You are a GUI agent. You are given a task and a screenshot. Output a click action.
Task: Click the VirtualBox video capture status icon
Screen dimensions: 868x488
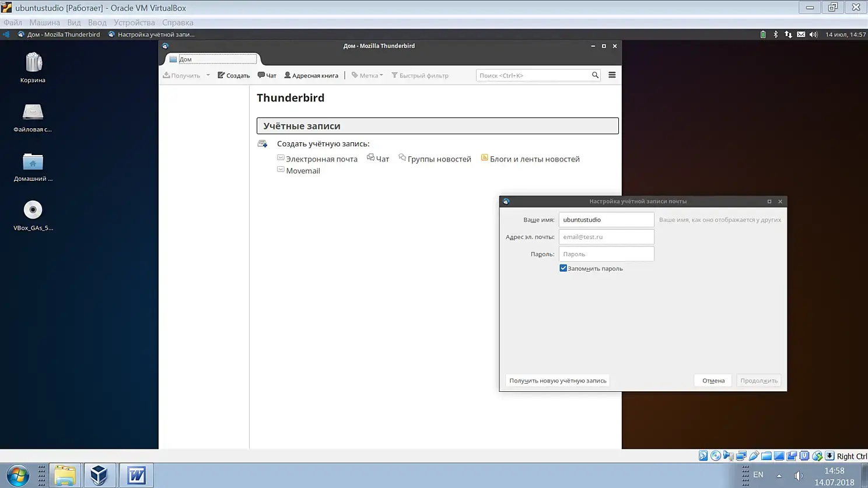click(x=792, y=456)
